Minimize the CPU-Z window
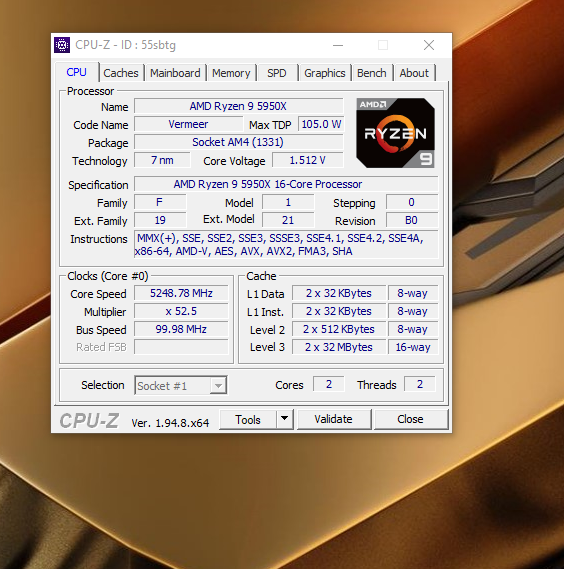564x569 pixels. point(338,45)
